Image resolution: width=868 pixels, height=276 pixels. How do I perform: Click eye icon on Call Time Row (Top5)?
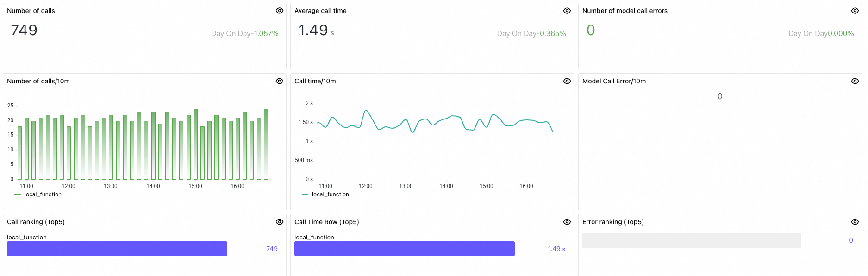567,222
